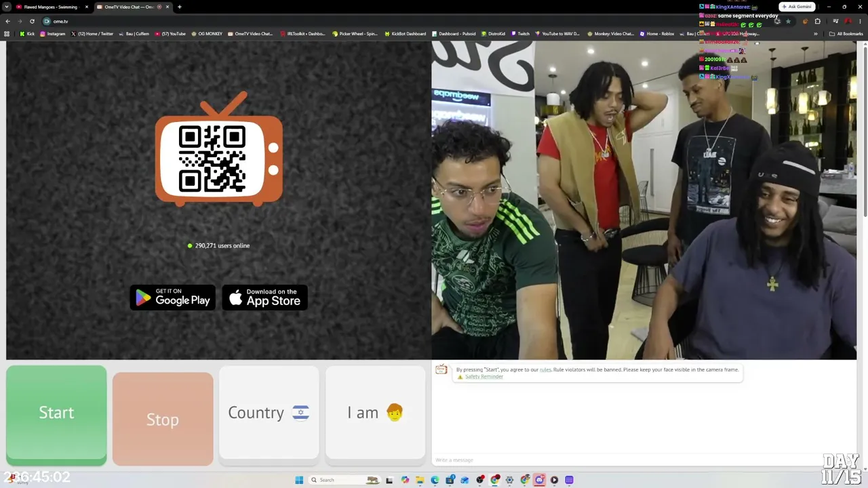Open the Settings gear on the taskbar
The image size is (868, 488).
coord(509,480)
